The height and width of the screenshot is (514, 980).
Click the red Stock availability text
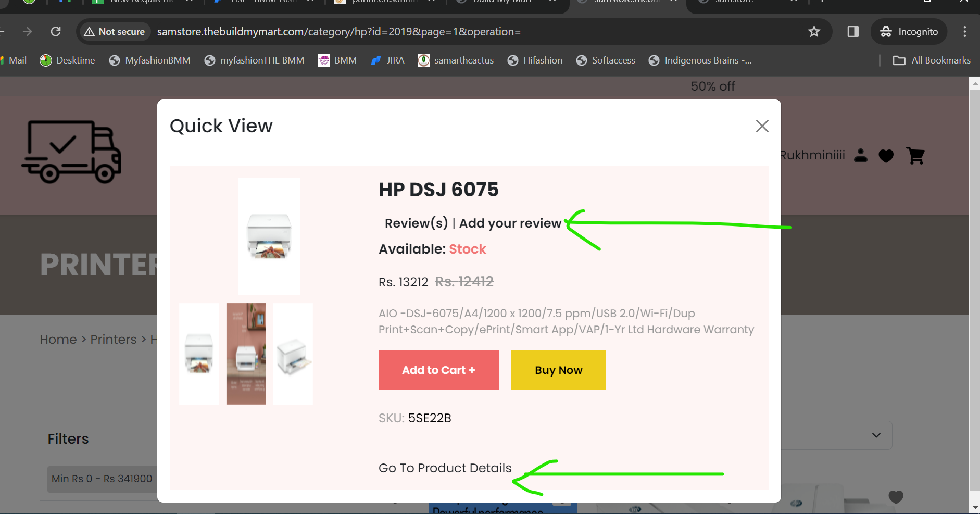468,249
